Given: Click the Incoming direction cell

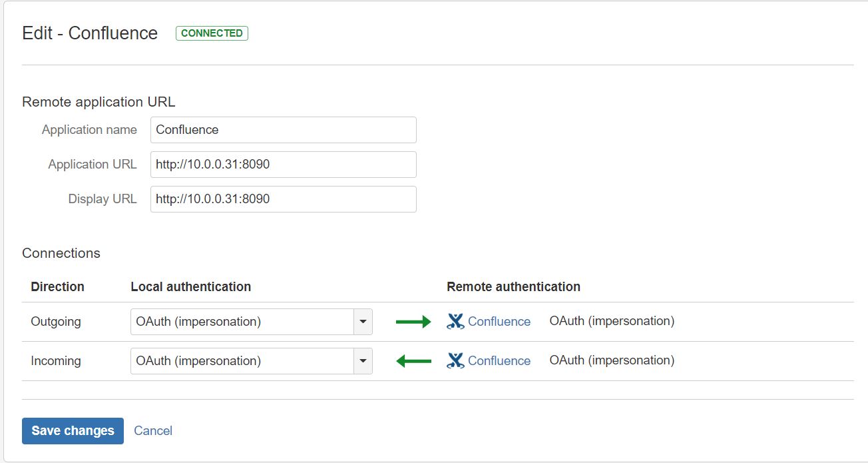Looking at the screenshot, I should [56, 361].
